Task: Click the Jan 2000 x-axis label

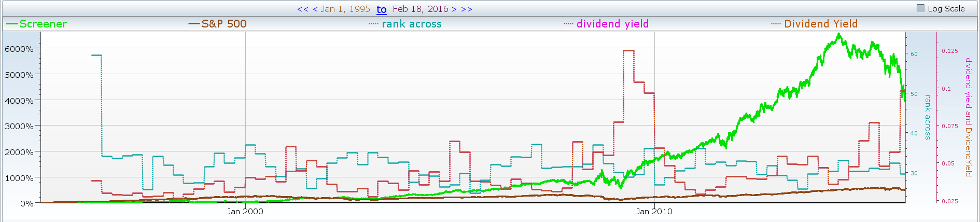Action: tap(245, 212)
